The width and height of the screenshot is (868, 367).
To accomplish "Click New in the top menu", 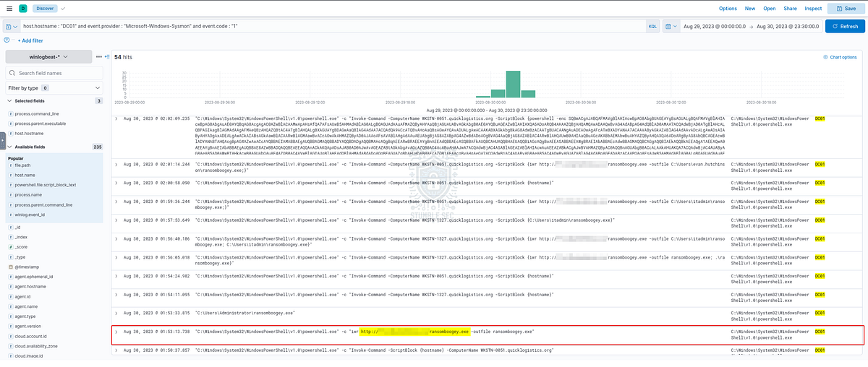I will pos(750,9).
